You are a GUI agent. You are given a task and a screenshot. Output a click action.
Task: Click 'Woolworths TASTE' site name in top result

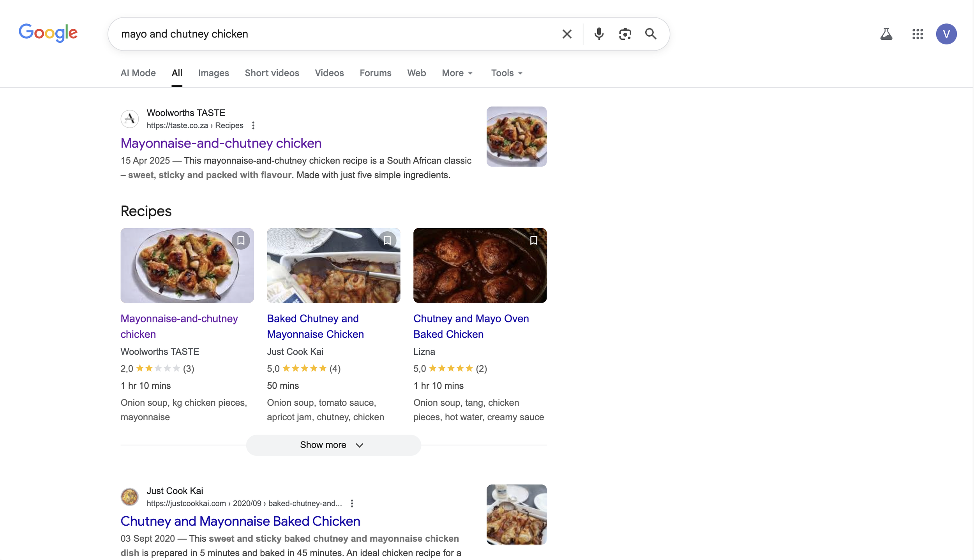(186, 113)
